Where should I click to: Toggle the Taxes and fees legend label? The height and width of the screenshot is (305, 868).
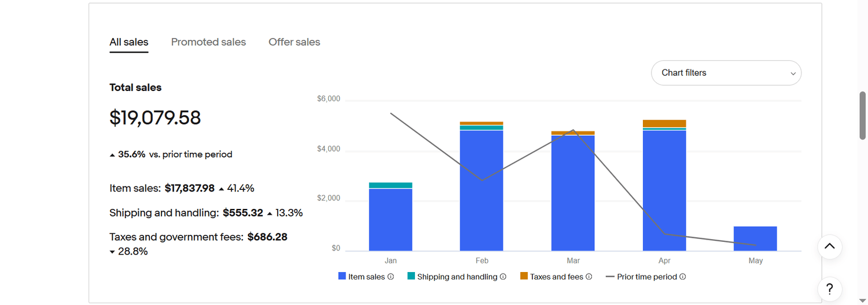click(x=557, y=277)
